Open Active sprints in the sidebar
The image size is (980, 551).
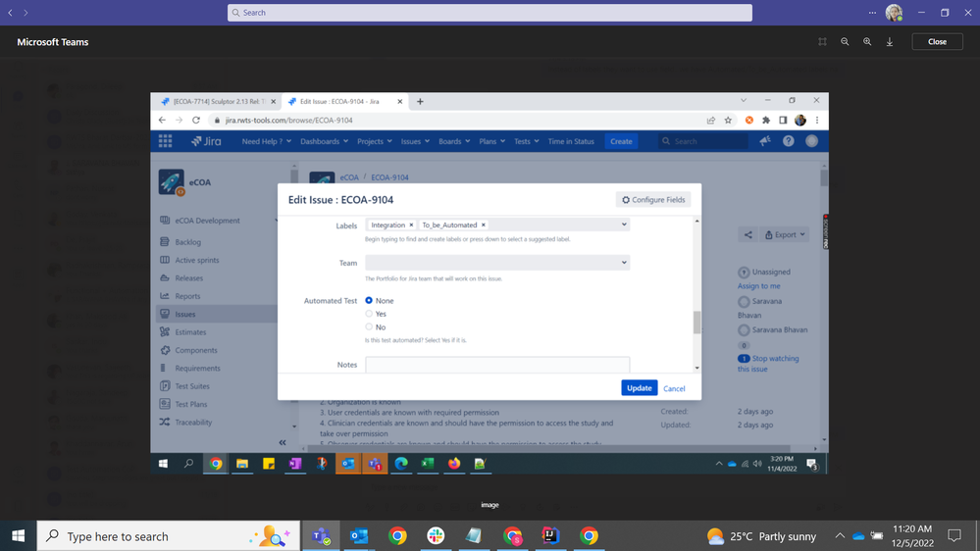197,260
